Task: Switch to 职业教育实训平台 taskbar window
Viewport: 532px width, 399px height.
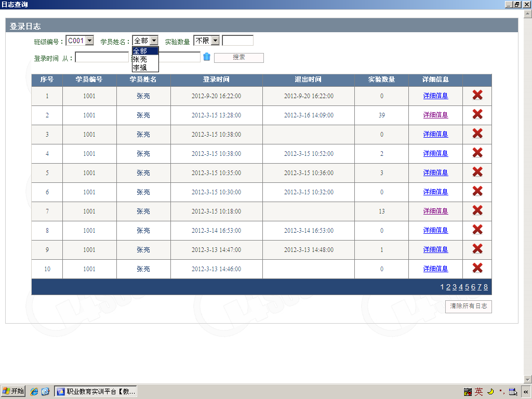Action: [96, 392]
